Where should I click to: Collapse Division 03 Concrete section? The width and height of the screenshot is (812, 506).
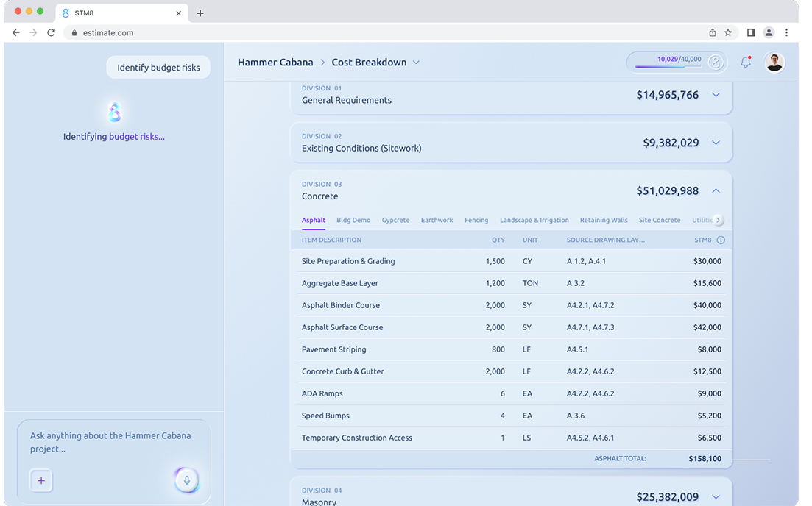[x=716, y=190]
